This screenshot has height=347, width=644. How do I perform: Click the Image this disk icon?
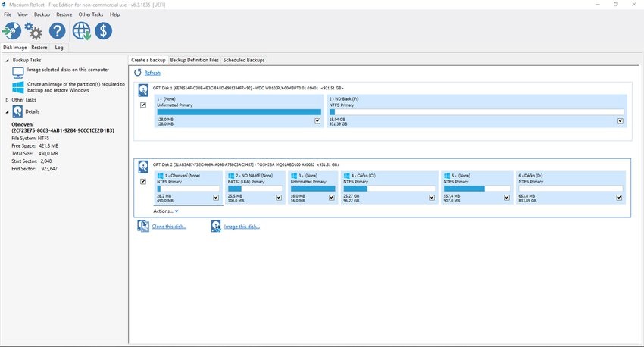point(216,227)
